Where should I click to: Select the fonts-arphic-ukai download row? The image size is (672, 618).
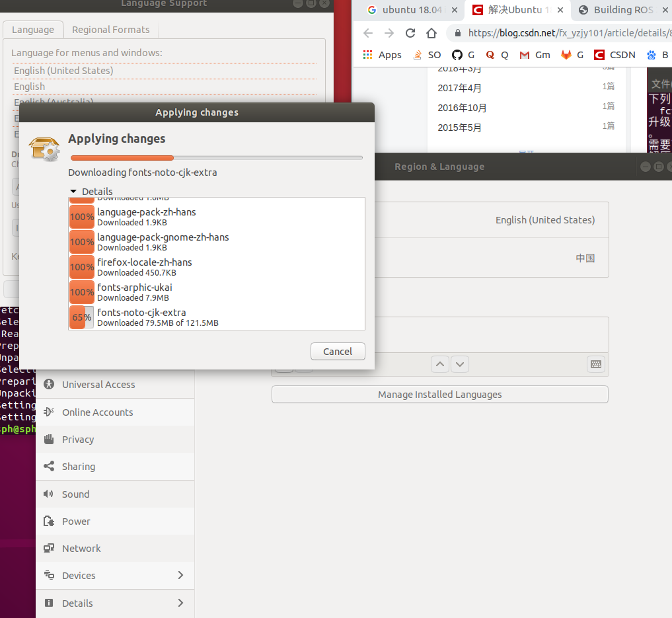[217, 292]
